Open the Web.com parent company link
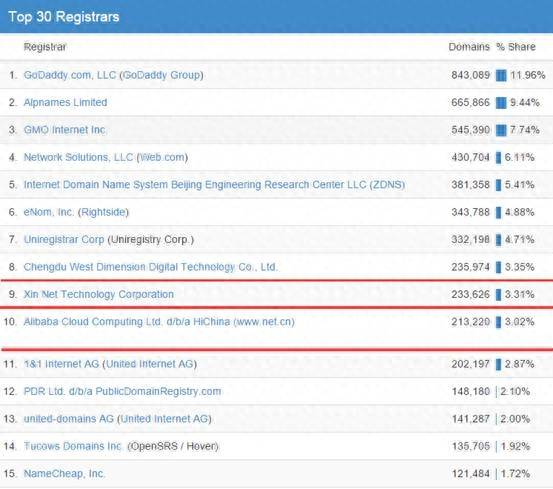553x489 pixels. 162,157
